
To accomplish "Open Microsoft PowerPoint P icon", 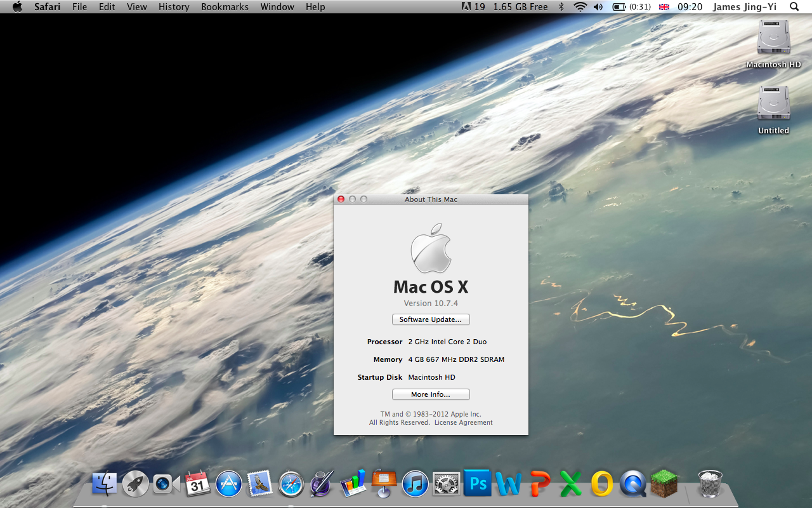I will [540, 484].
